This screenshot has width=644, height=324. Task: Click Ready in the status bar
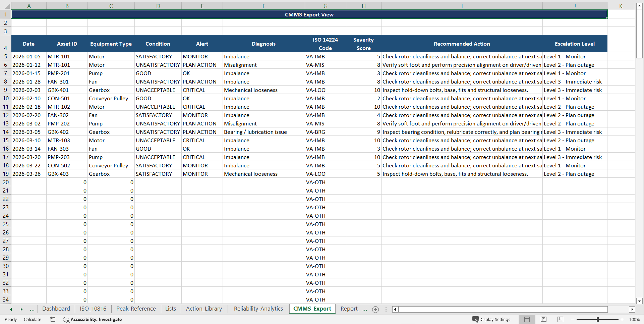(x=10, y=319)
